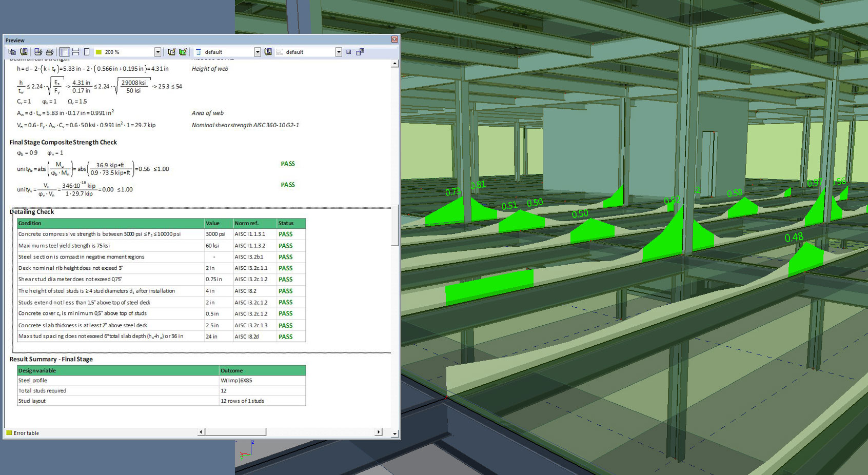The image size is (868, 475).
Task: Click the horizontal scrollbar right arrow
Action: tap(379, 432)
